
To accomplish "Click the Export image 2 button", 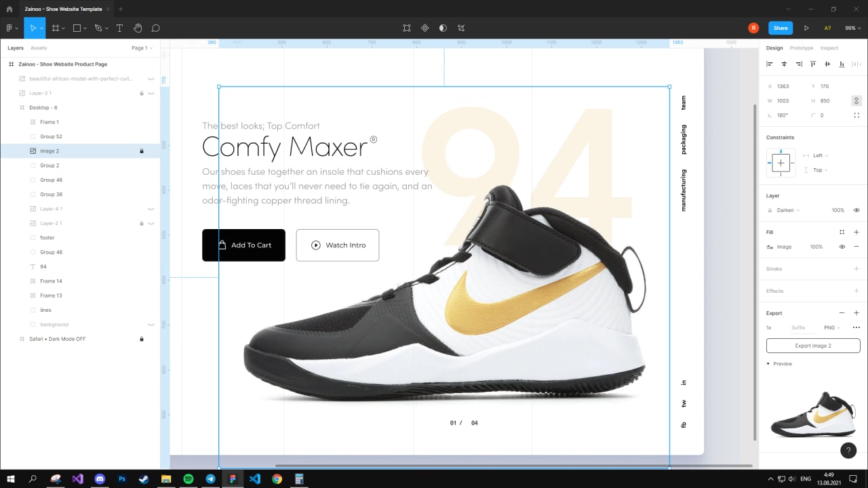I will pos(813,346).
